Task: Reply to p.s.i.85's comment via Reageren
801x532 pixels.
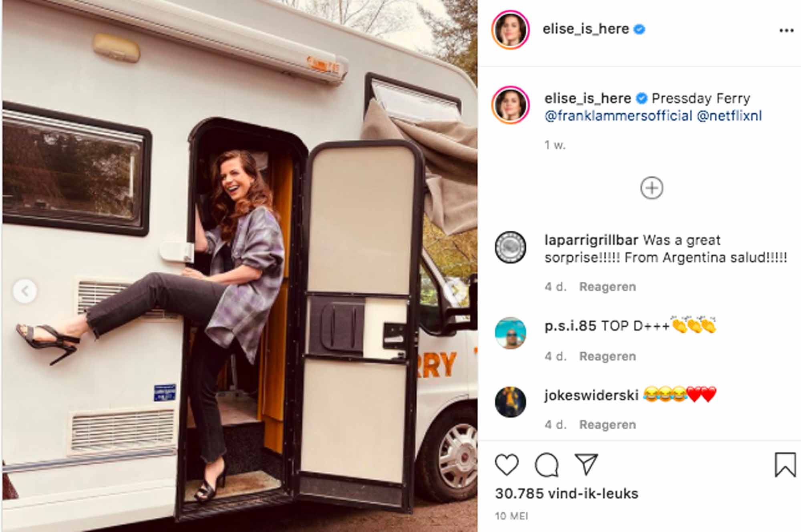Action: (x=608, y=356)
